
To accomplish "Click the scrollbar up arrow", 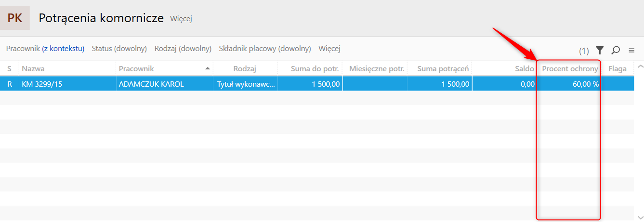I will point(640,67).
